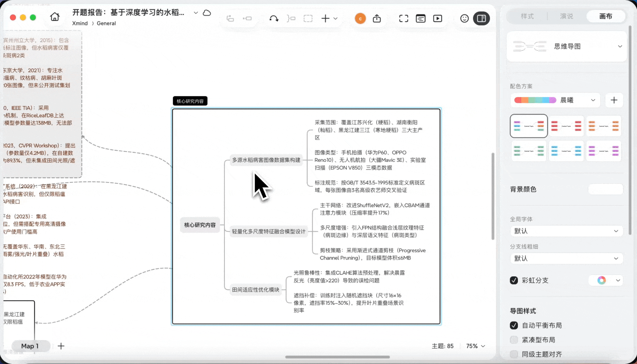Select topic 多源水稻病害图像数据集构建
This screenshot has height=364, width=637.
tap(266, 160)
